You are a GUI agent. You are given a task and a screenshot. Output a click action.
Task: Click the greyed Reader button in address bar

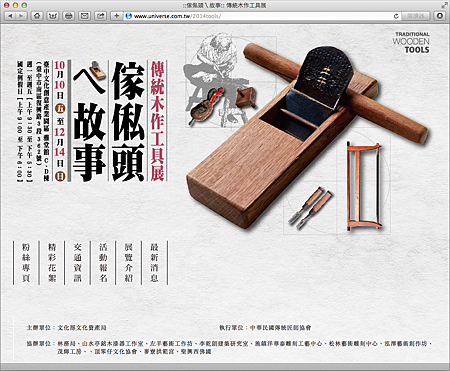(415, 16)
